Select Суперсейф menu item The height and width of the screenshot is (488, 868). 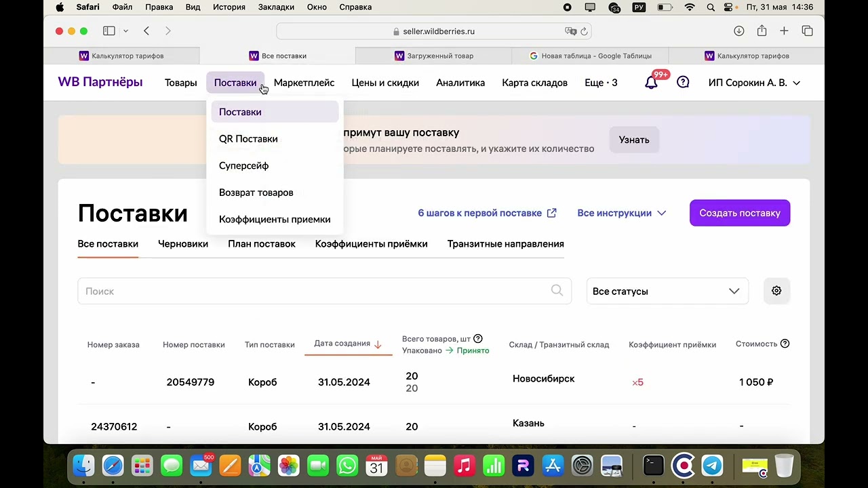(x=275, y=165)
